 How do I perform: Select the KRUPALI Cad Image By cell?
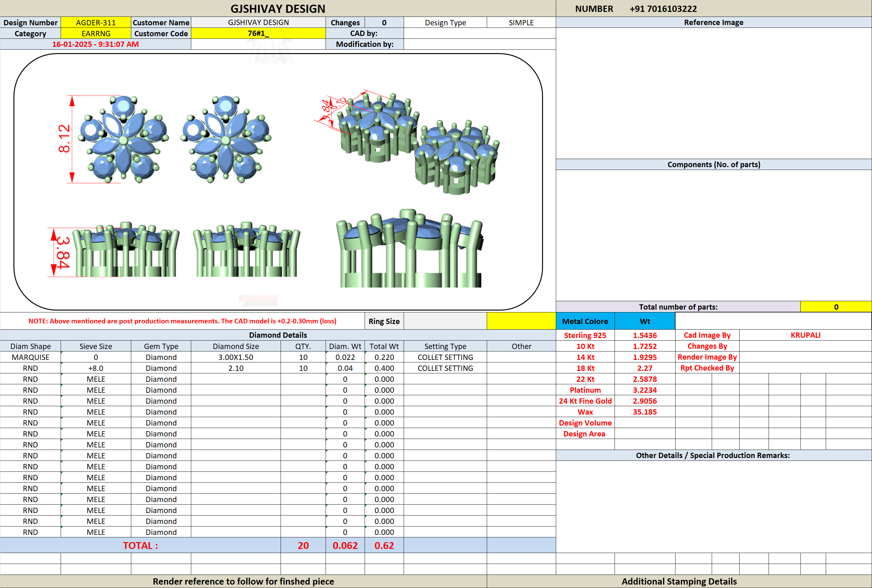click(805, 335)
